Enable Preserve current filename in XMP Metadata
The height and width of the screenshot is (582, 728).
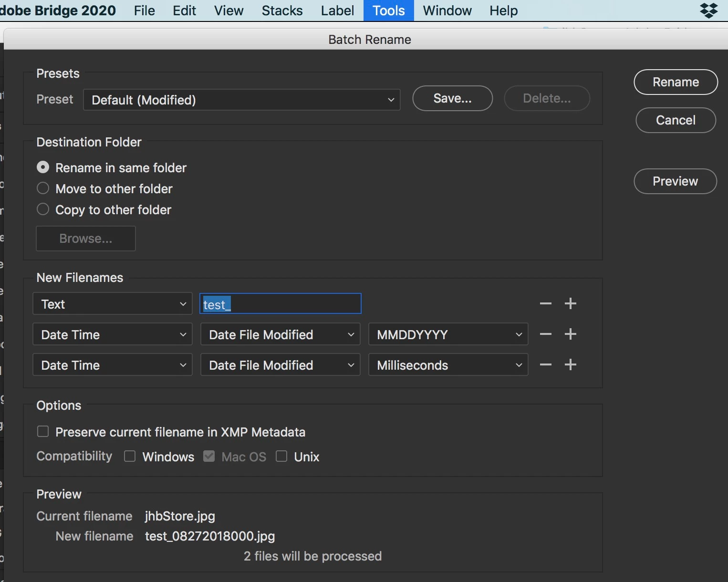43,432
